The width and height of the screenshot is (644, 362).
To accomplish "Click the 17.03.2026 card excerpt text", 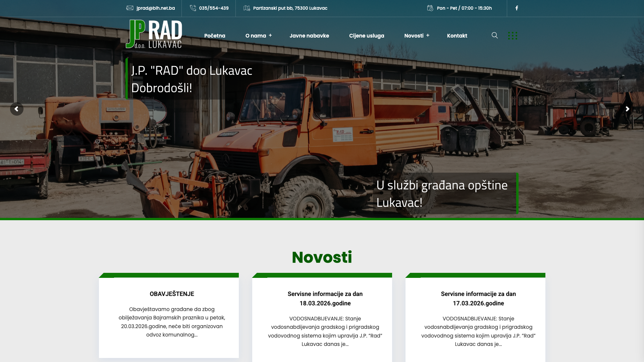I will (x=478, y=331).
